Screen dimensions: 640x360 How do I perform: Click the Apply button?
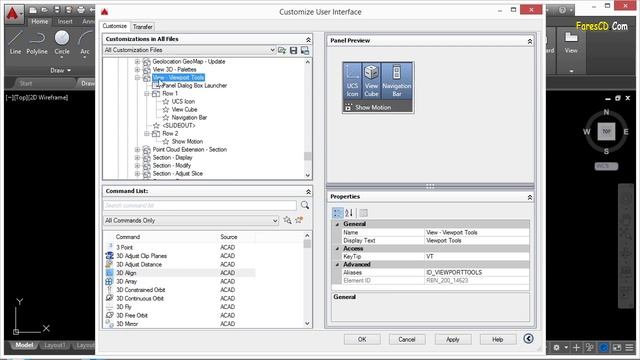pyautogui.click(x=453, y=339)
